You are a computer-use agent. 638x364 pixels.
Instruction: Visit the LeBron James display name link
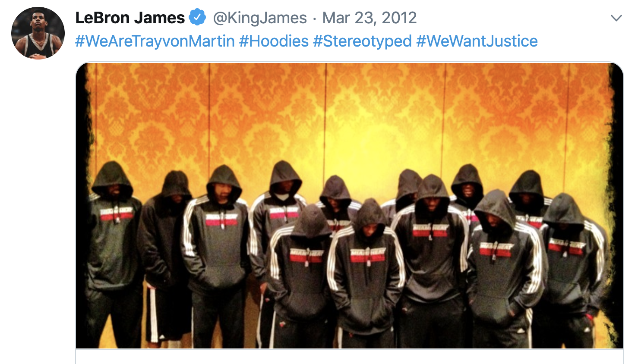click(x=130, y=18)
